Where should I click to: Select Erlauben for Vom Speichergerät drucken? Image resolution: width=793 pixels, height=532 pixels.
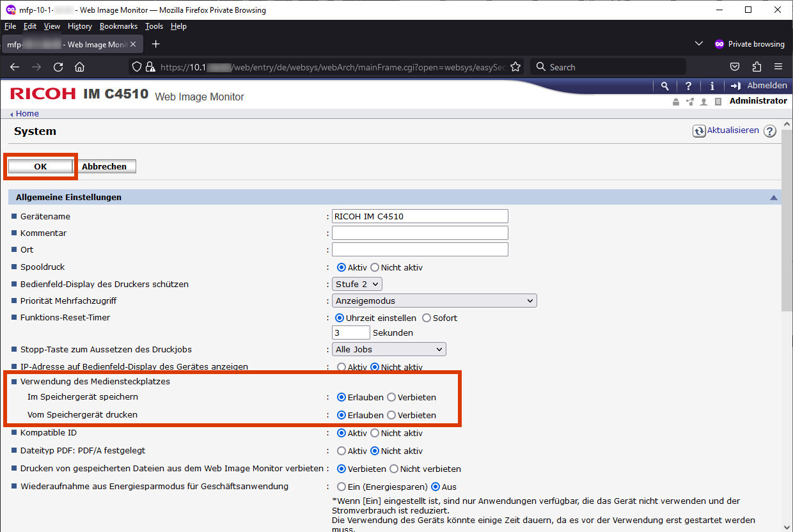[342, 415]
